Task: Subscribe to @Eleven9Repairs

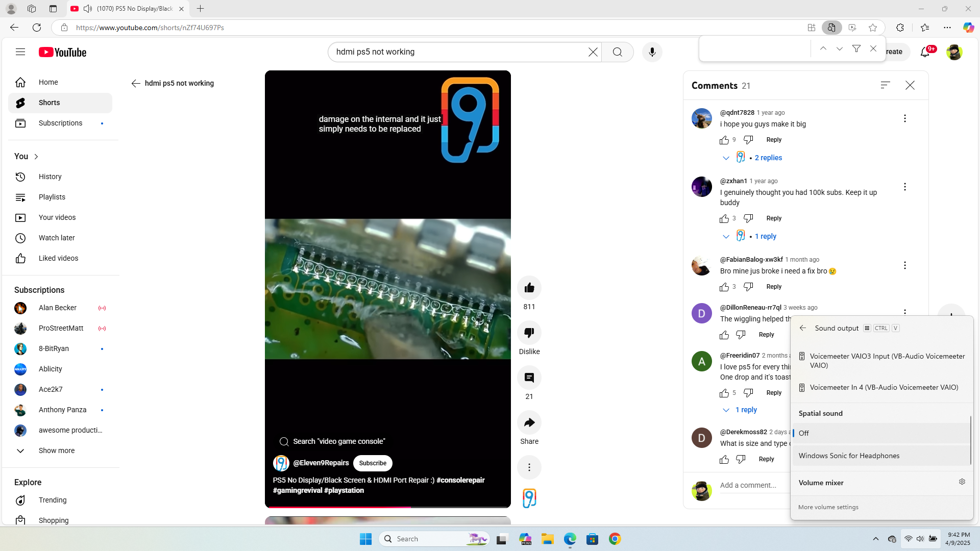Action: coord(373,463)
